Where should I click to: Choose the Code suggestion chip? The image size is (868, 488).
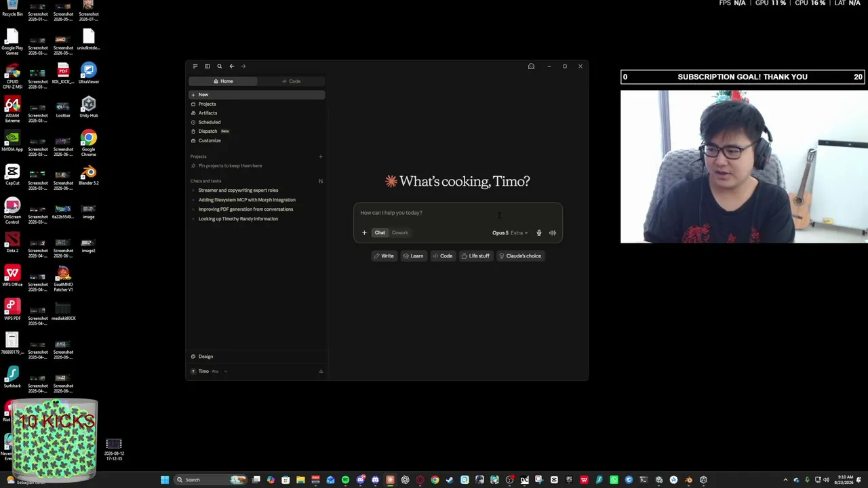443,256
